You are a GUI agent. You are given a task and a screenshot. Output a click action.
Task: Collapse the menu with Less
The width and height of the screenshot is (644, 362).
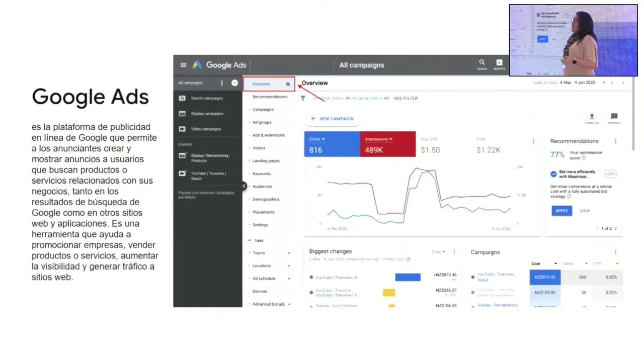(x=256, y=240)
